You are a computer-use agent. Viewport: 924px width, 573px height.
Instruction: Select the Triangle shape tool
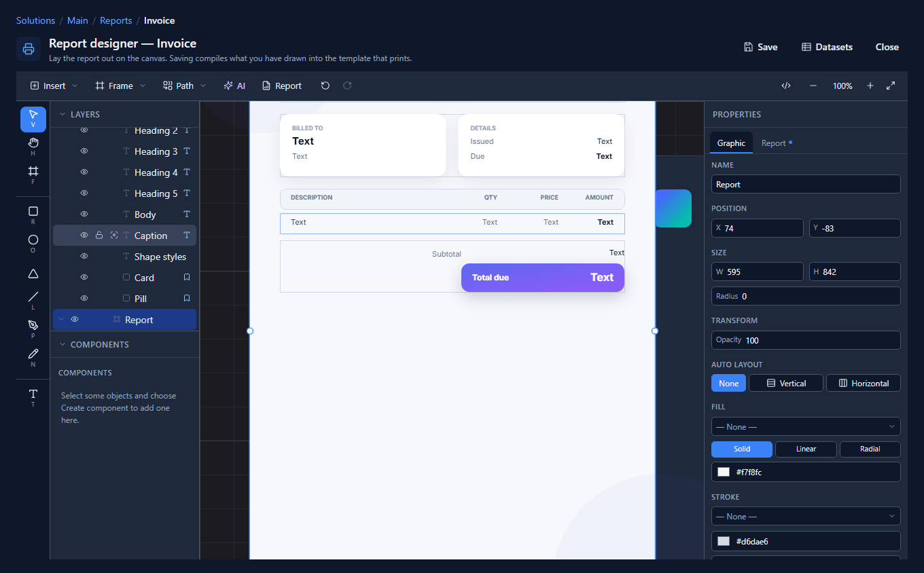pyautogui.click(x=33, y=274)
